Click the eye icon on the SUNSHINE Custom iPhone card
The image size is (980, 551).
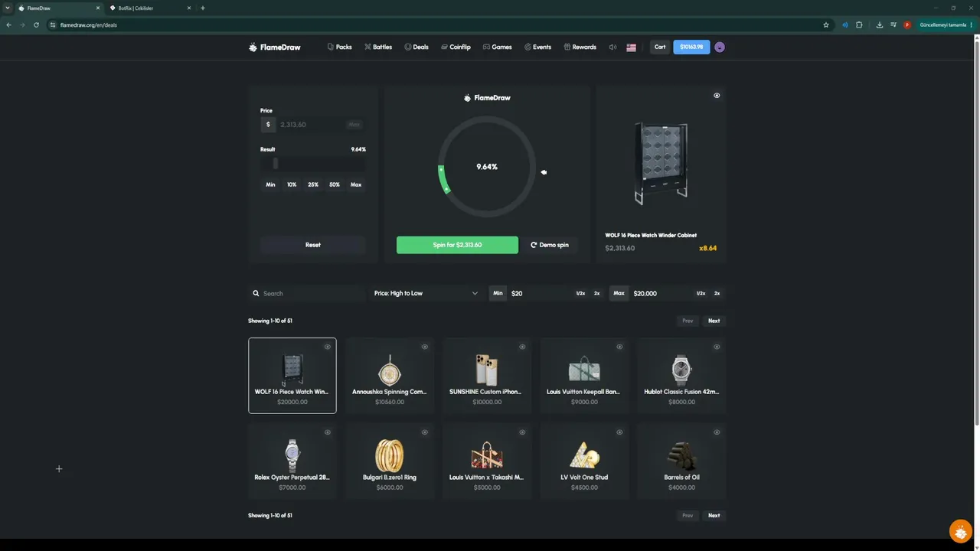[522, 347]
